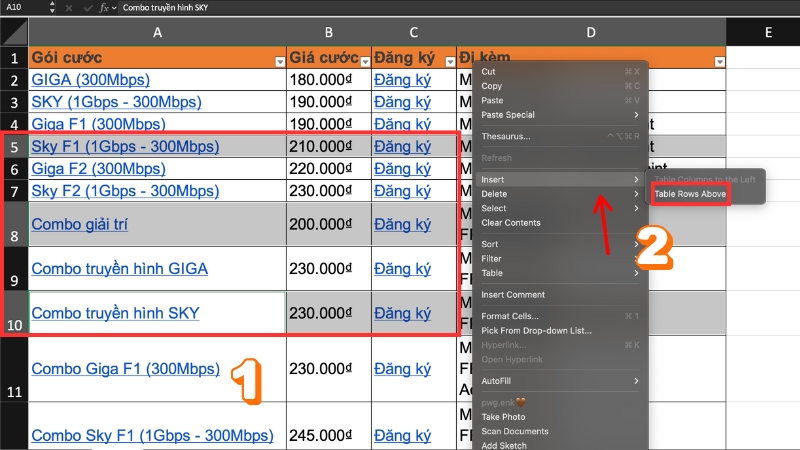Select Table Rows Above in submenu
The width and height of the screenshot is (800, 450).
(690, 194)
